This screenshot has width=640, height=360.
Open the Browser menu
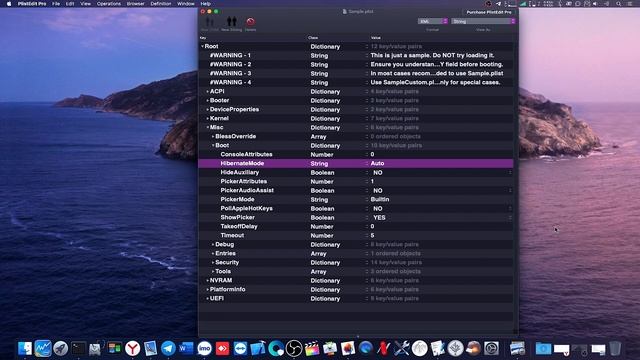136,4
